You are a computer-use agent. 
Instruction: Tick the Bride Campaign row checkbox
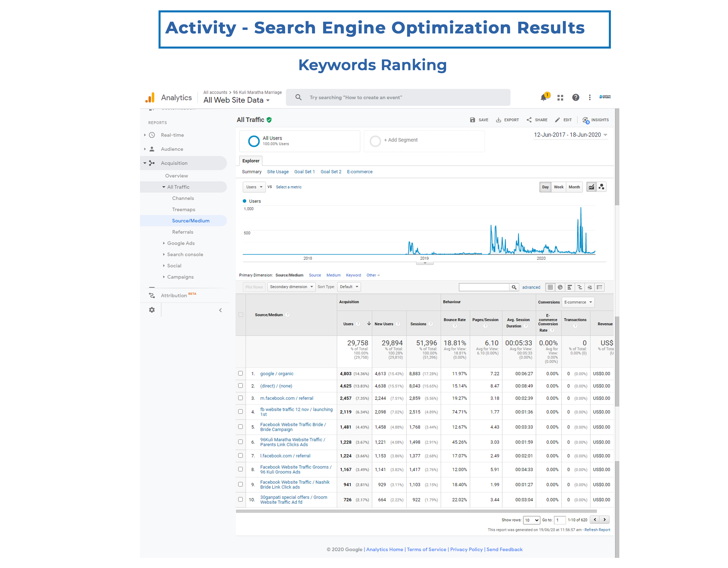coord(240,427)
